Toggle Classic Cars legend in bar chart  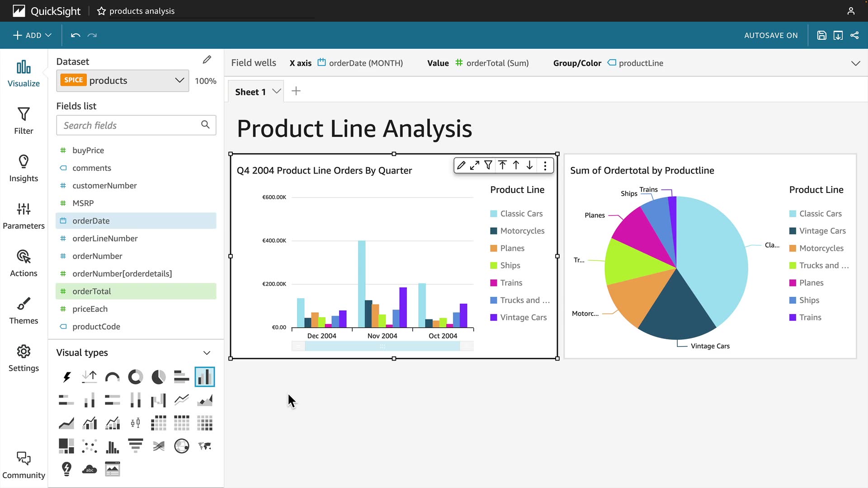click(521, 214)
